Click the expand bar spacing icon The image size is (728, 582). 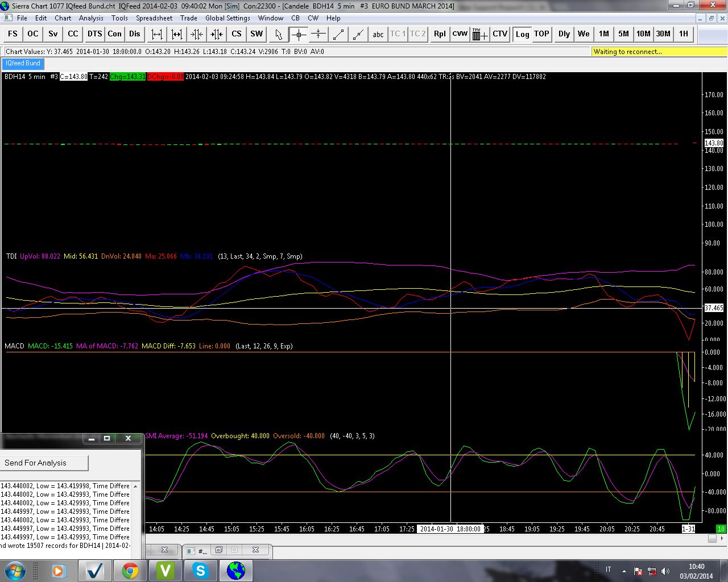pos(156,34)
